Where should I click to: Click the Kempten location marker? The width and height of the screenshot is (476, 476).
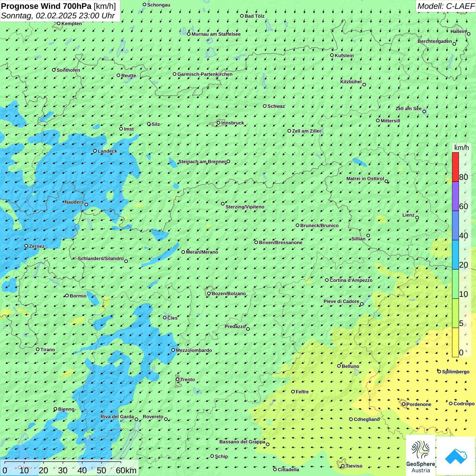[x=59, y=23]
